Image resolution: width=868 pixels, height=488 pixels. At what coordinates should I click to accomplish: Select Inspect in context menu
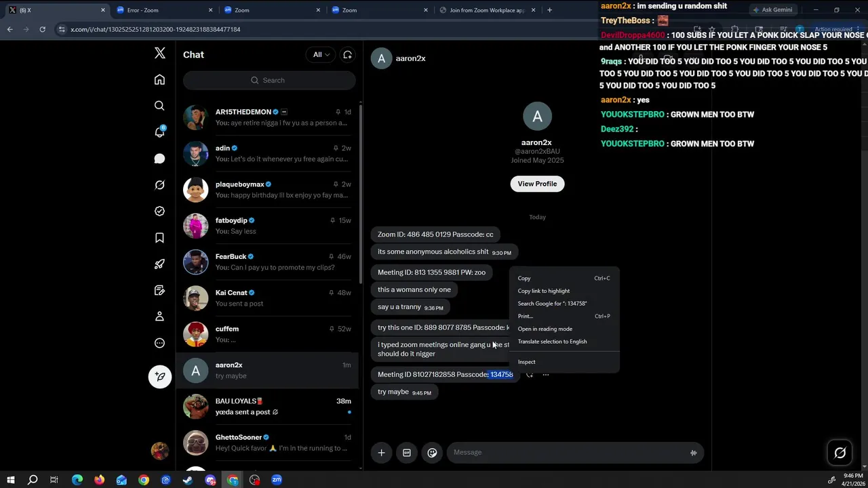point(564,362)
